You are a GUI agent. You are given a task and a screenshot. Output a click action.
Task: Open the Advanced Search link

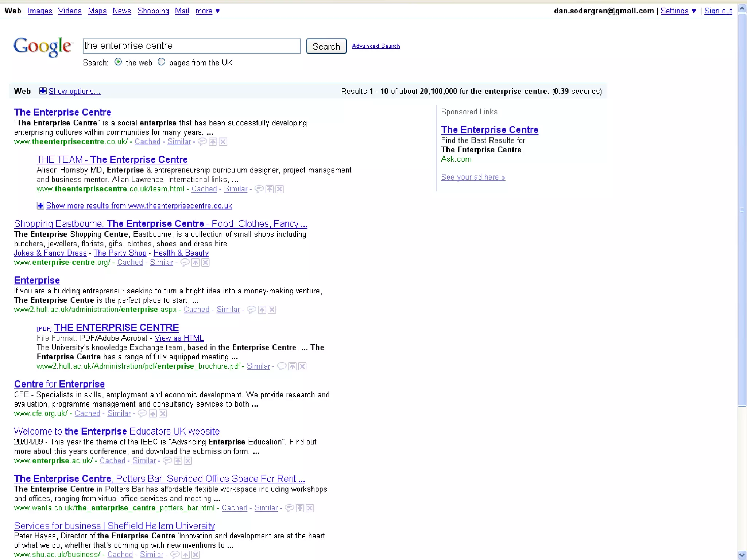376,46
